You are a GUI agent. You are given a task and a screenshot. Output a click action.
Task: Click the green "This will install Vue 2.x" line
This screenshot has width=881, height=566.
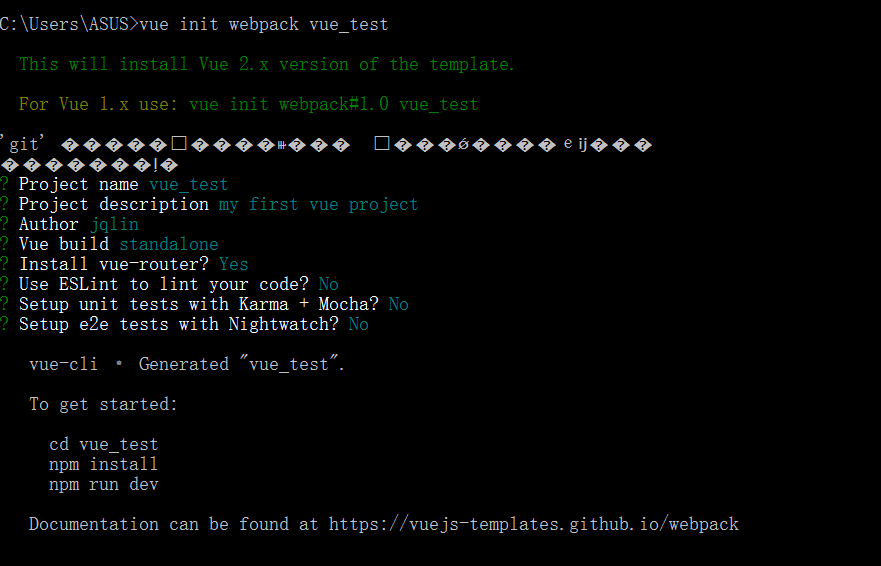(x=266, y=64)
